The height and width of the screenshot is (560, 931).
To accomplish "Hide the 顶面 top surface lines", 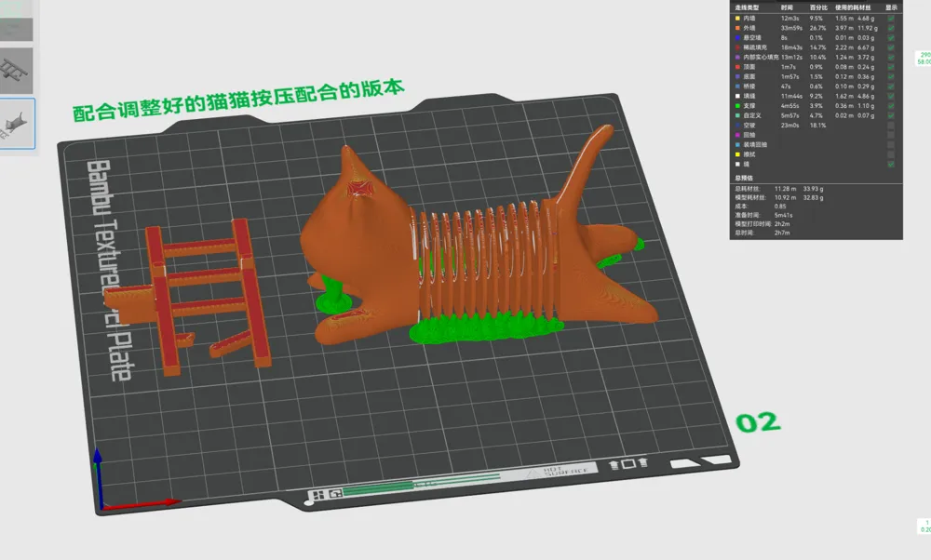I will 891,67.
